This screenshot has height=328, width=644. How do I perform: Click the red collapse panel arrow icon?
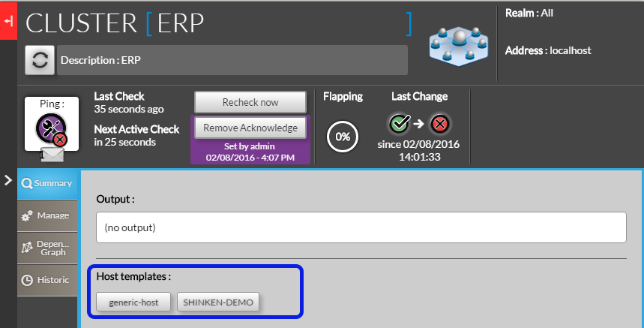[x=8, y=22]
